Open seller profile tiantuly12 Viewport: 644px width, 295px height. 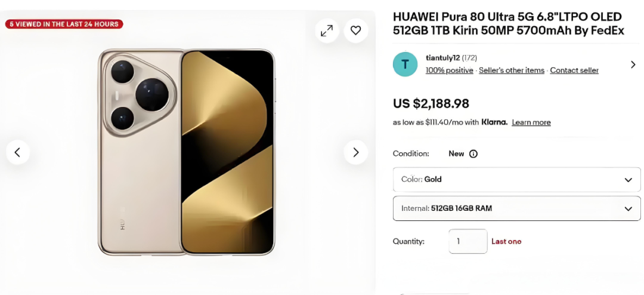[443, 58]
